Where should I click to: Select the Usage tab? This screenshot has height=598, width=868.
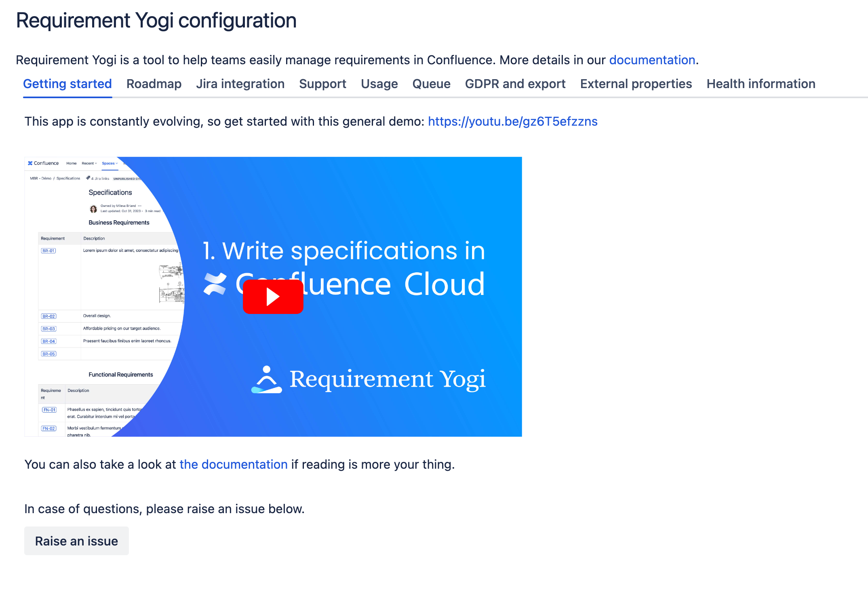(x=379, y=84)
